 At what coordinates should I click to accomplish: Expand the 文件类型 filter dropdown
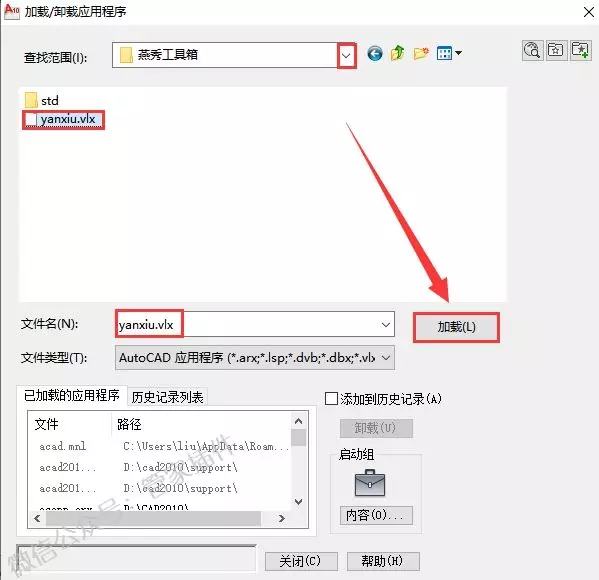click(x=386, y=358)
